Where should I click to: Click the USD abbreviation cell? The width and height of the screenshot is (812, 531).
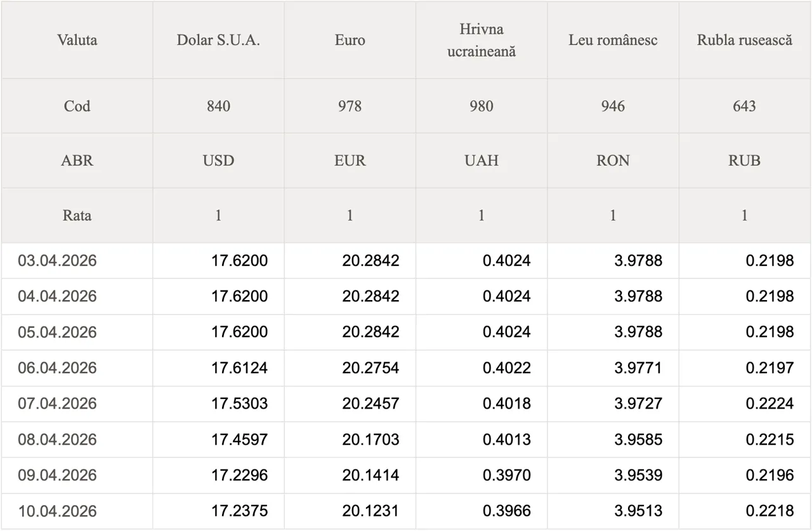[x=218, y=161]
